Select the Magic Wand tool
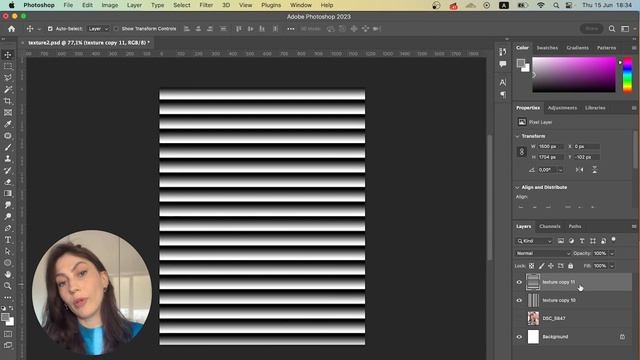The width and height of the screenshot is (640, 360). pos(8,89)
